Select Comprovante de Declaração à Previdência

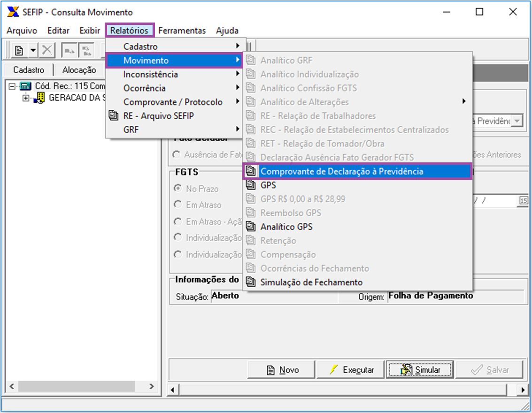click(x=358, y=171)
